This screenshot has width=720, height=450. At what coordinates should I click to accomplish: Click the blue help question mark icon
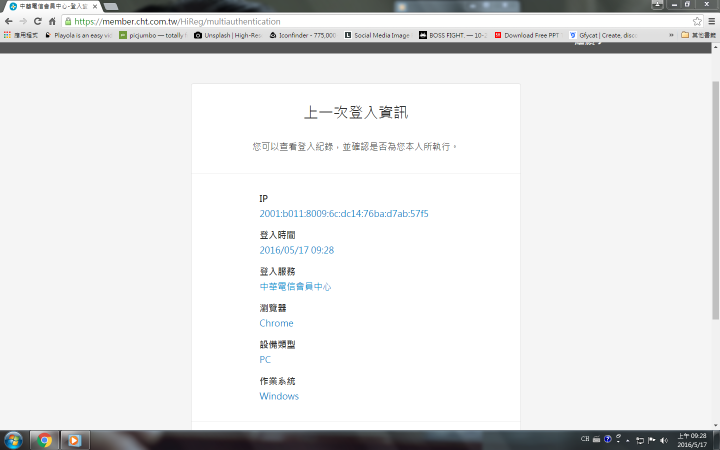(608, 439)
